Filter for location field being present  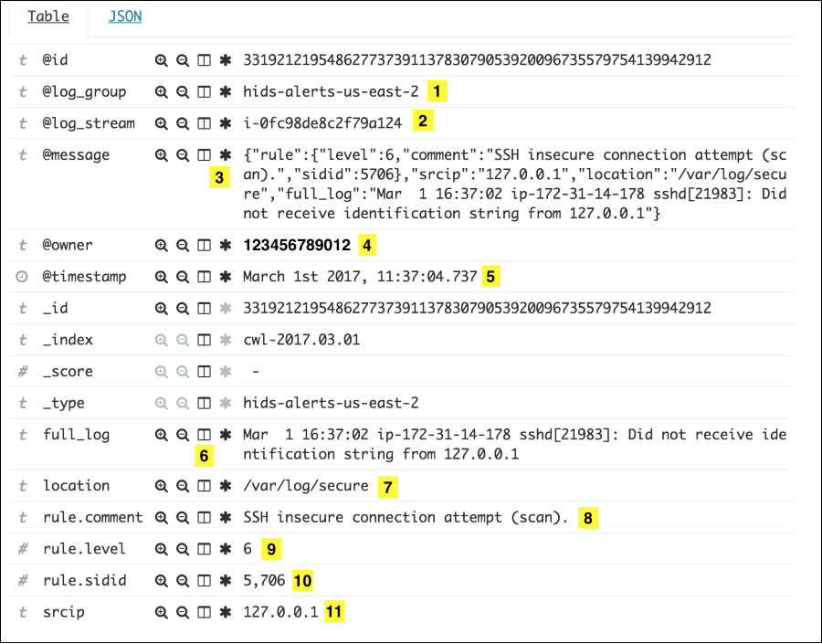[225, 485]
